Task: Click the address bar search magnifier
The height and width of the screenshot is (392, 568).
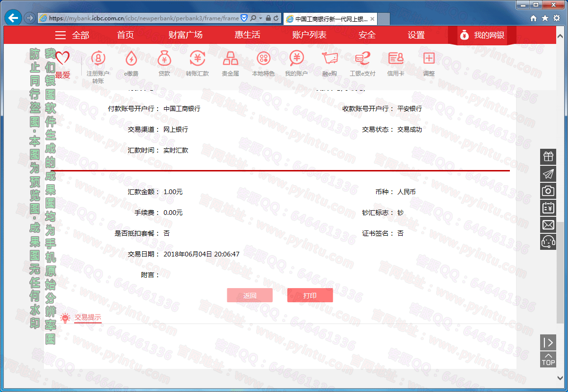Action: (253, 18)
